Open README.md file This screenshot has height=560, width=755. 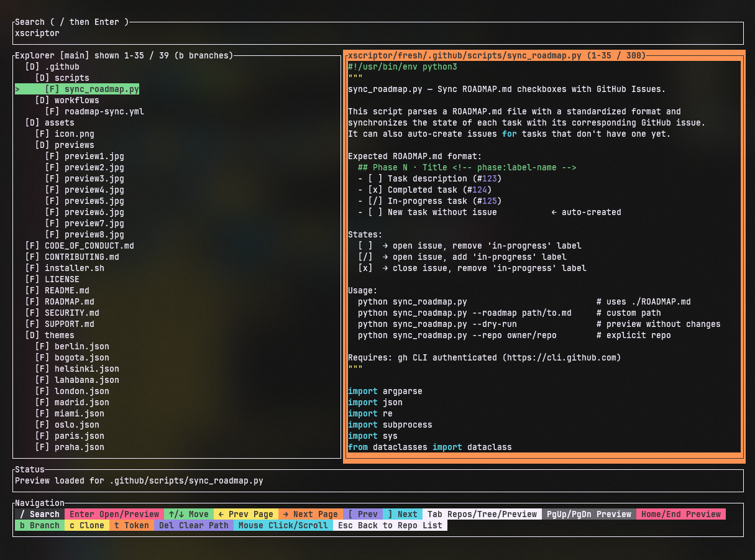point(57,290)
